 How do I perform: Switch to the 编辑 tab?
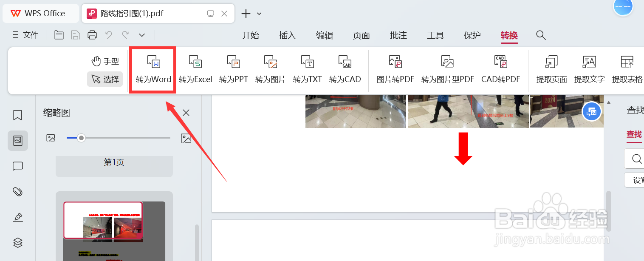[325, 35]
